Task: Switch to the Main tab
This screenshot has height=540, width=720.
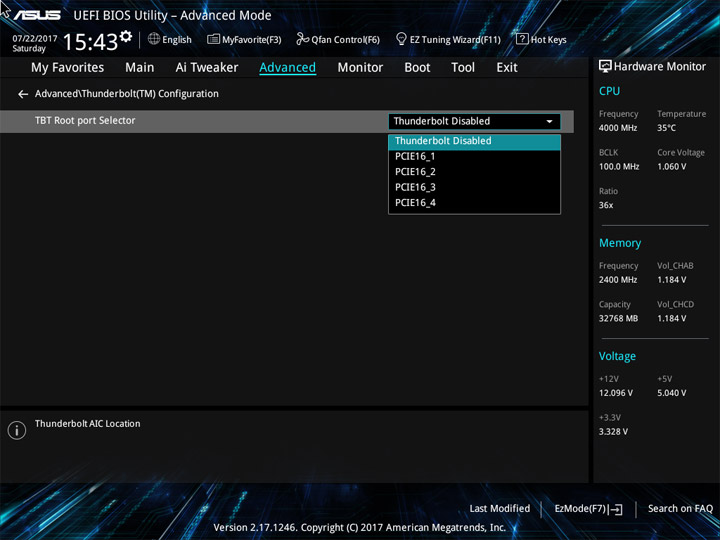Action: pyautogui.click(x=140, y=68)
